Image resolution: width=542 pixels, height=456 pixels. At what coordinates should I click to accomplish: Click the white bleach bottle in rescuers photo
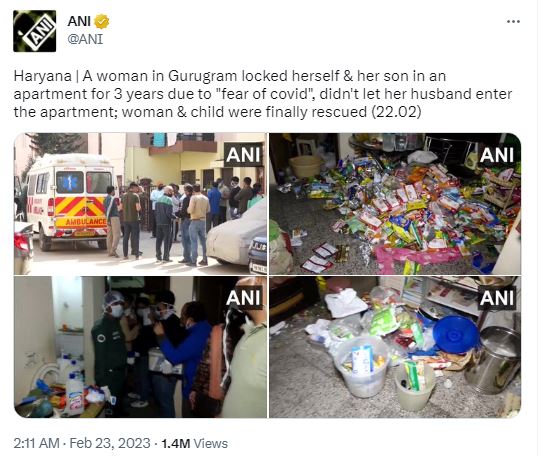(x=75, y=395)
